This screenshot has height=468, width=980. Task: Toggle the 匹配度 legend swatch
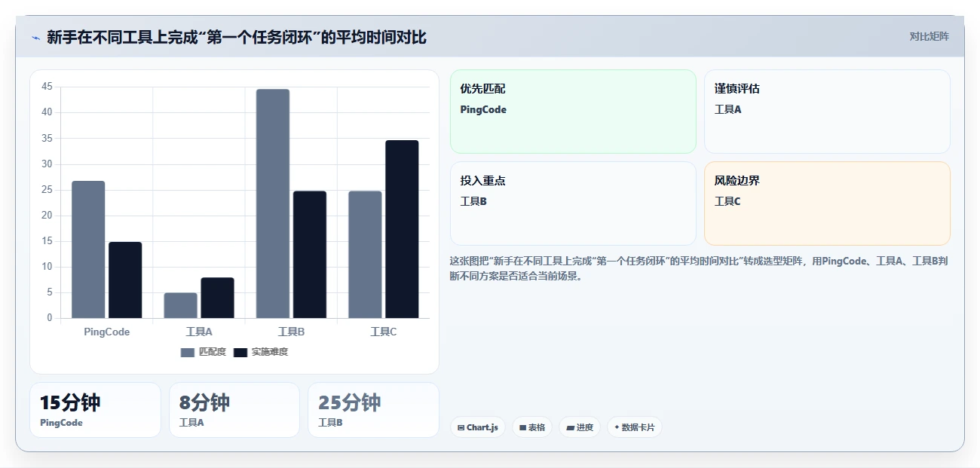(188, 352)
